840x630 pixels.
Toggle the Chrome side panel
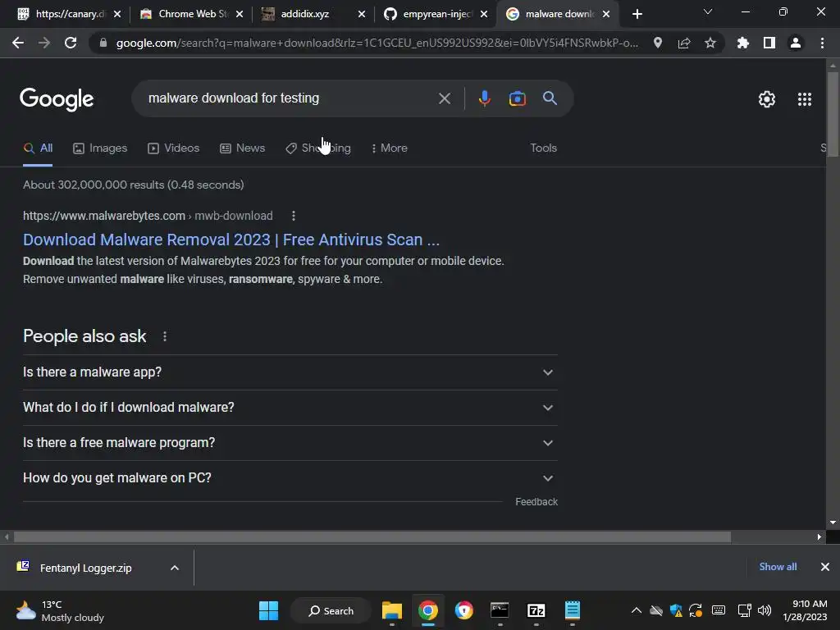tap(769, 43)
